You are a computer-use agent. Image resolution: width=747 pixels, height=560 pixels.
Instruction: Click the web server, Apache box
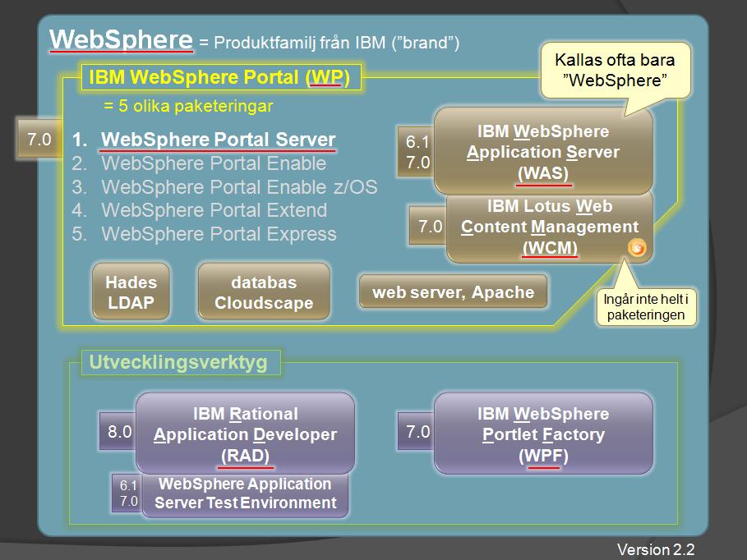453,292
